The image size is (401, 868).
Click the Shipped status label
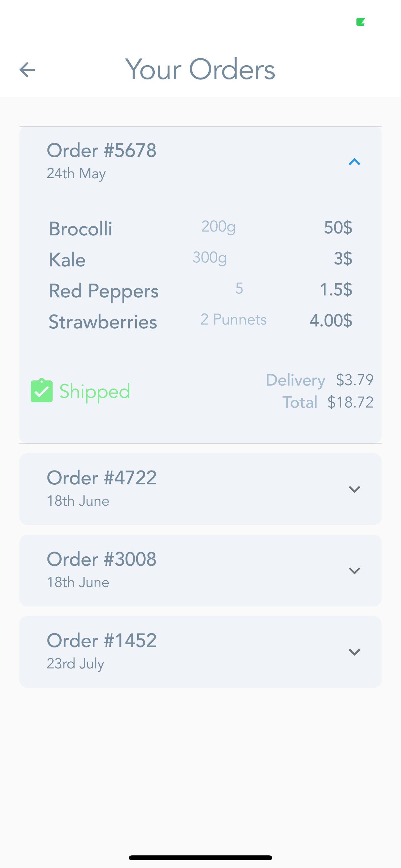[x=95, y=391]
